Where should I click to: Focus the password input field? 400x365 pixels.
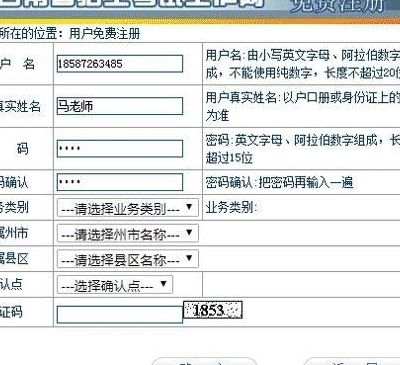pos(120,149)
